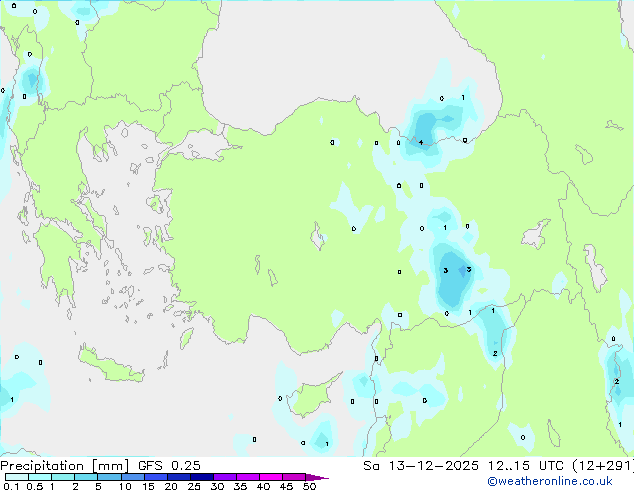Click the 1–2 mm legend color box
The width and height of the screenshot is (634, 490).
click(x=63, y=477)
